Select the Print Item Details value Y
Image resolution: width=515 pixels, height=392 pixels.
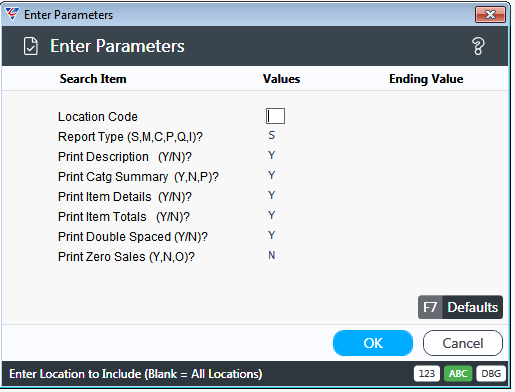tap(272, 195)
